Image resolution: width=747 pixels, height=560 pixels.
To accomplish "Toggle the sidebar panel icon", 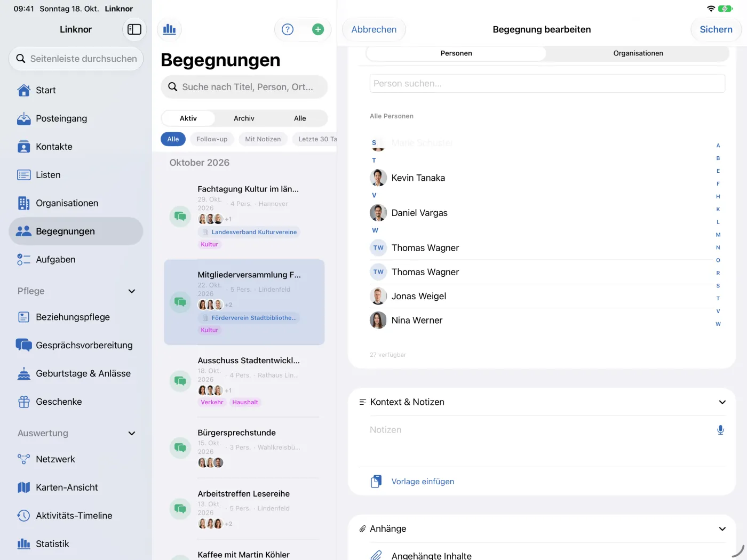I will click(x=134, y=29).
